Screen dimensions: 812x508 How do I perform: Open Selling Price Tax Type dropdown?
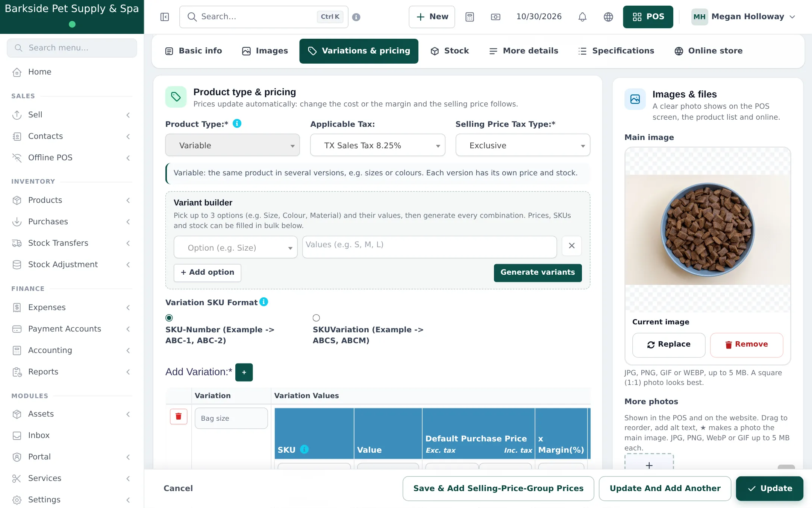pos(523,145)
